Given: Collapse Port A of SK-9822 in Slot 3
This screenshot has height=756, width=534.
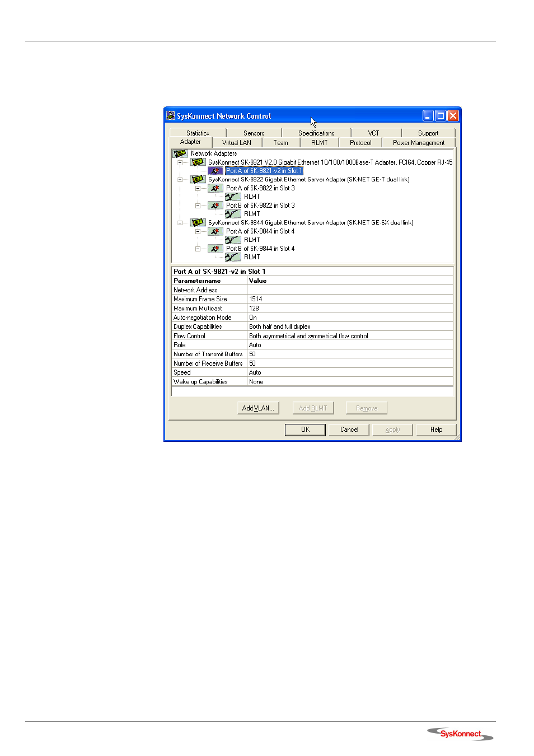Looking at the screenshot, I should tap(198, 188).
